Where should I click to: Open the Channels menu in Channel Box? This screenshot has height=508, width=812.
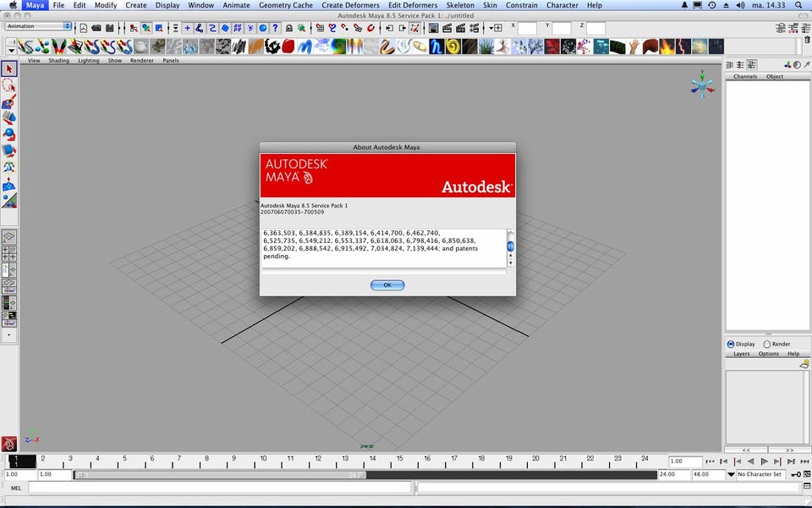point(745,76)
